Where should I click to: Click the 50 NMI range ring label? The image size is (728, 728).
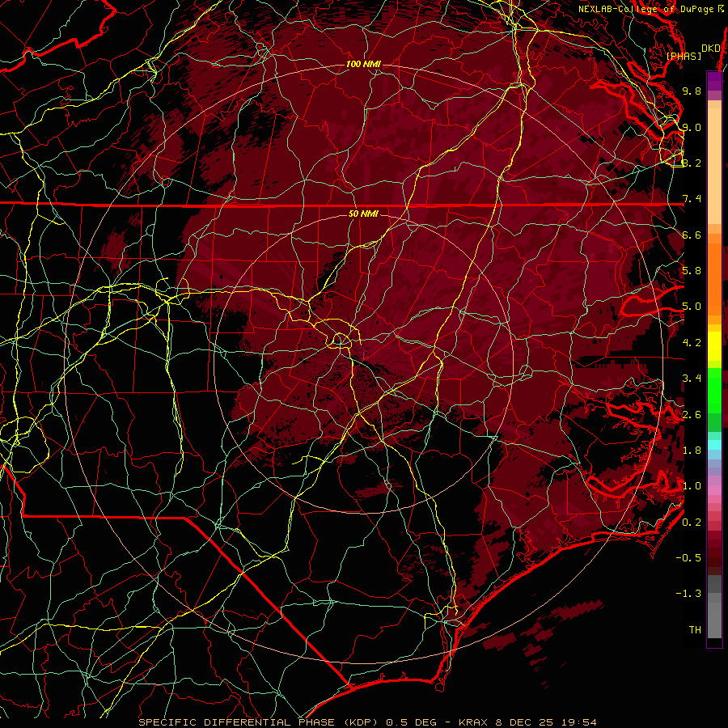pos(363,214)
